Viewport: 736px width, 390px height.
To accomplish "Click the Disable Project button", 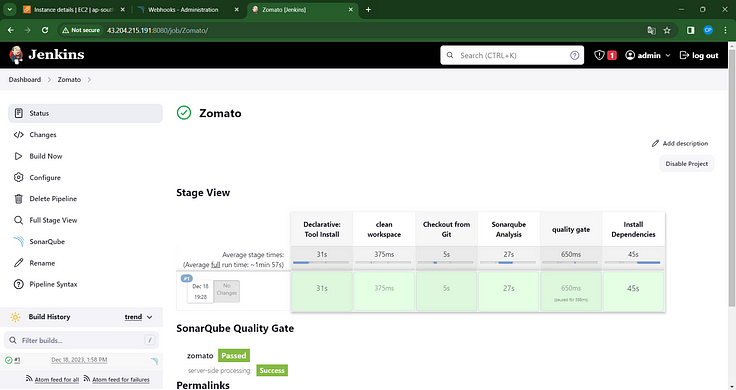I will [x=687, y=164].
